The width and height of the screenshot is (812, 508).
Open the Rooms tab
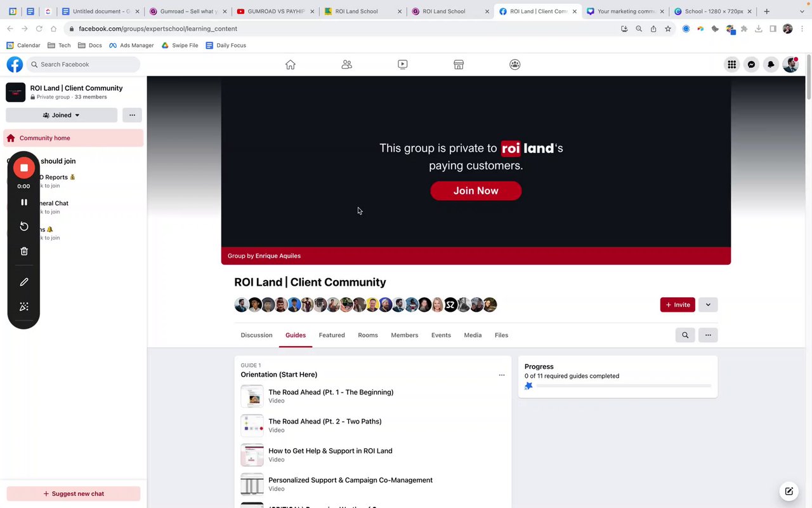point(368,335)
